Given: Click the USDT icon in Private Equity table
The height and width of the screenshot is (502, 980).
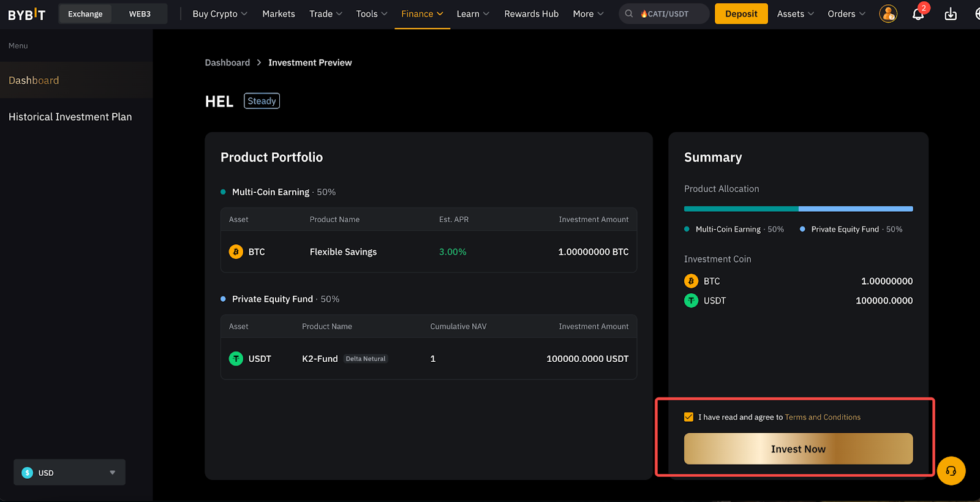Looking at the screenshot, I should tap(236, 359).
